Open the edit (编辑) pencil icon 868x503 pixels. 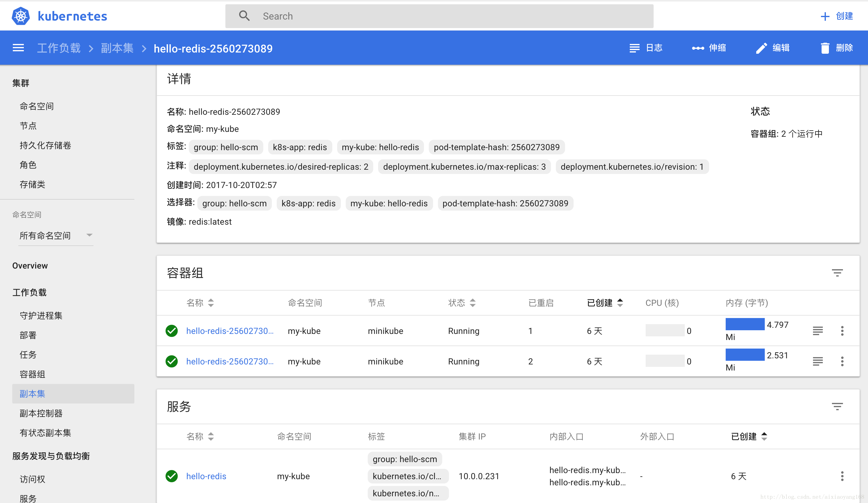pos(761,48)
